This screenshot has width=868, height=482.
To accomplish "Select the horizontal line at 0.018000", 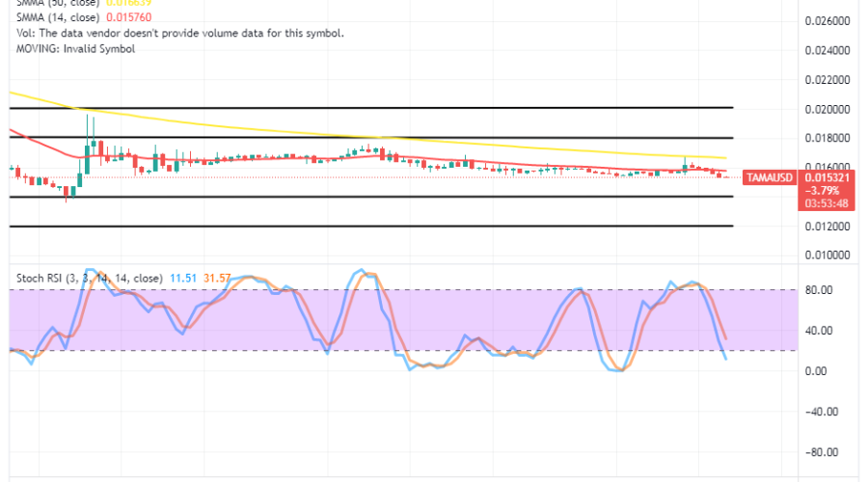I will click(x=371, y=137).
